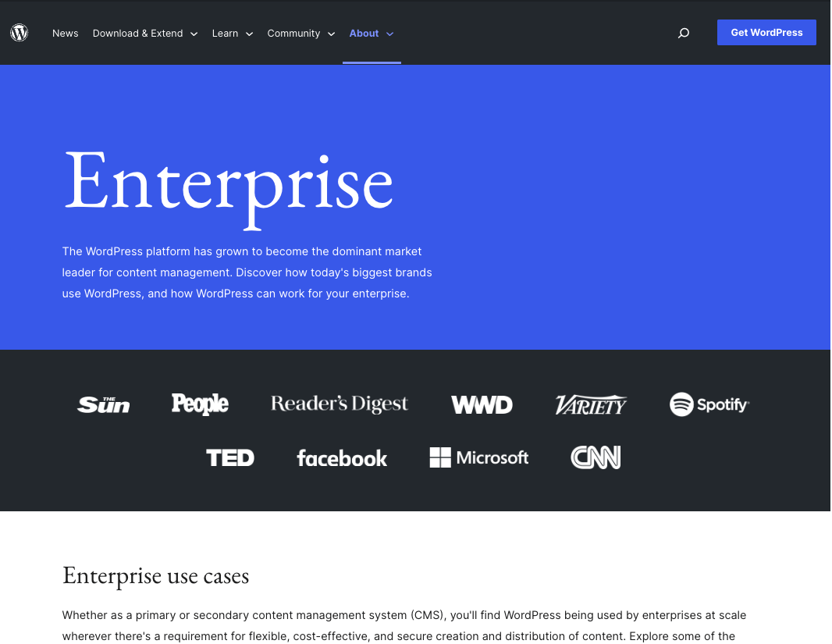Viewport: 832px width, 644px height.
Task: Click the paragraph starting "Whether as a primary"
Action: pyautogui.click(x=404, y=626)
